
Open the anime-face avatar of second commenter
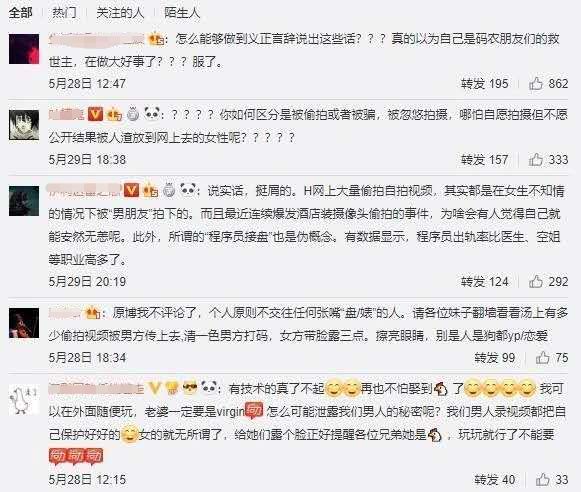[x=24, y=125]
